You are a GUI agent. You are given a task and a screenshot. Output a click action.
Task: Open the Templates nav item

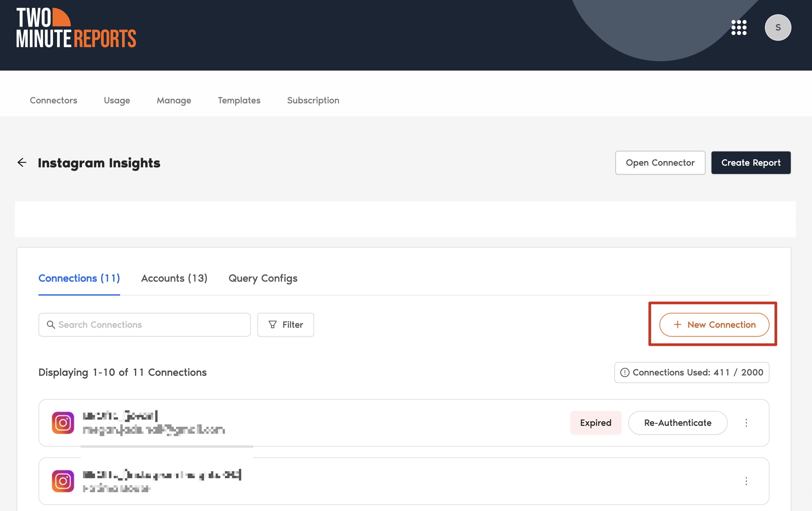239,100
